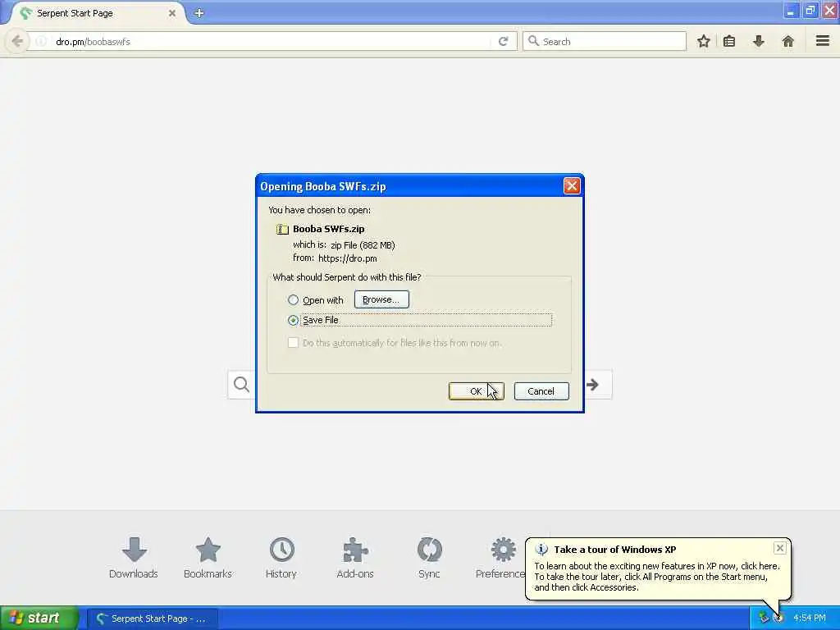This screenshot has width=840, height=630.
Task: Click OK in the download dialog
Action: (x=476, y=391)
